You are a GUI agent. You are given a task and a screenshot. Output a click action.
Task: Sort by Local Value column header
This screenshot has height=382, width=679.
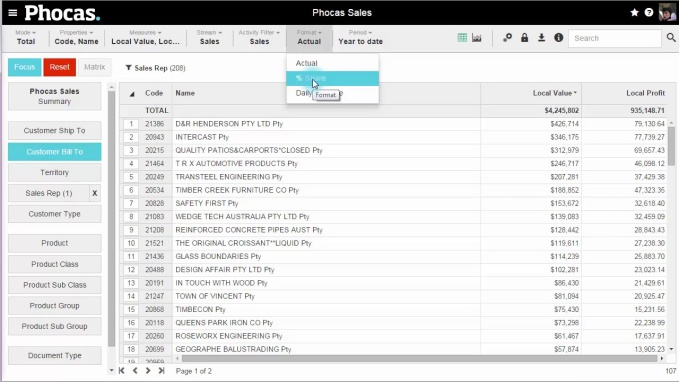(x=554, y=93)
